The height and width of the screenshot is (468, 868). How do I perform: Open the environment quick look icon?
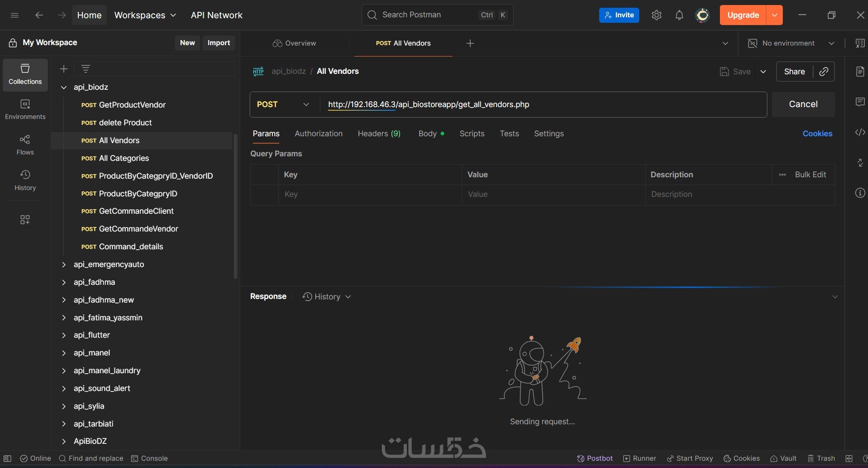860,43
